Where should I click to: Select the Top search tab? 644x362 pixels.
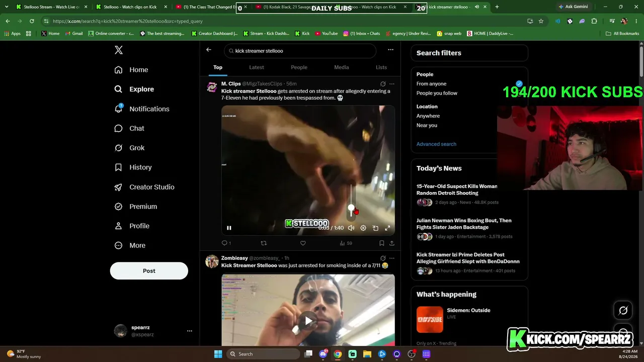tap(218, 67)
